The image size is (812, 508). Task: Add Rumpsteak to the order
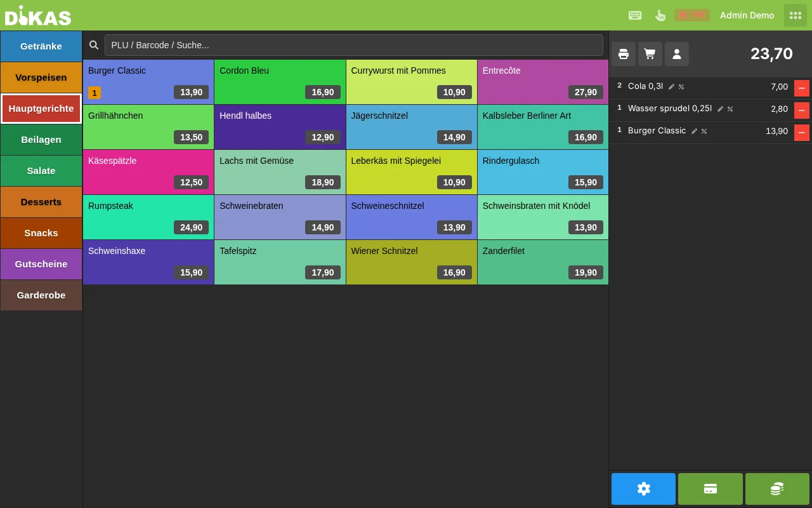148,217
